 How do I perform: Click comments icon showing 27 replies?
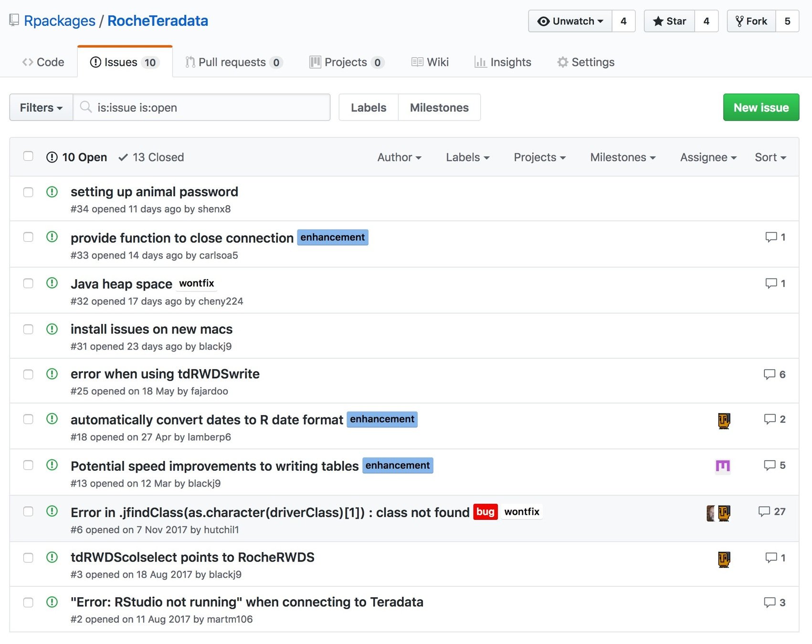[x=764, y=512]
